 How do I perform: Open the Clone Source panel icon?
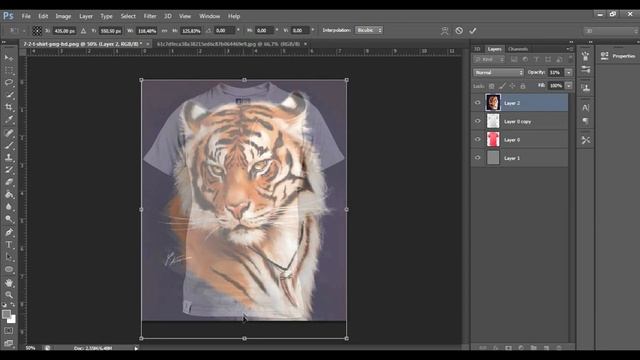click(585, 88)
